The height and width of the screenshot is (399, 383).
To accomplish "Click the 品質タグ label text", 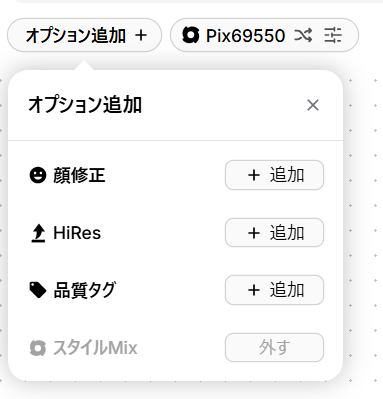I will pyautogui.click(x=85, y=290).
